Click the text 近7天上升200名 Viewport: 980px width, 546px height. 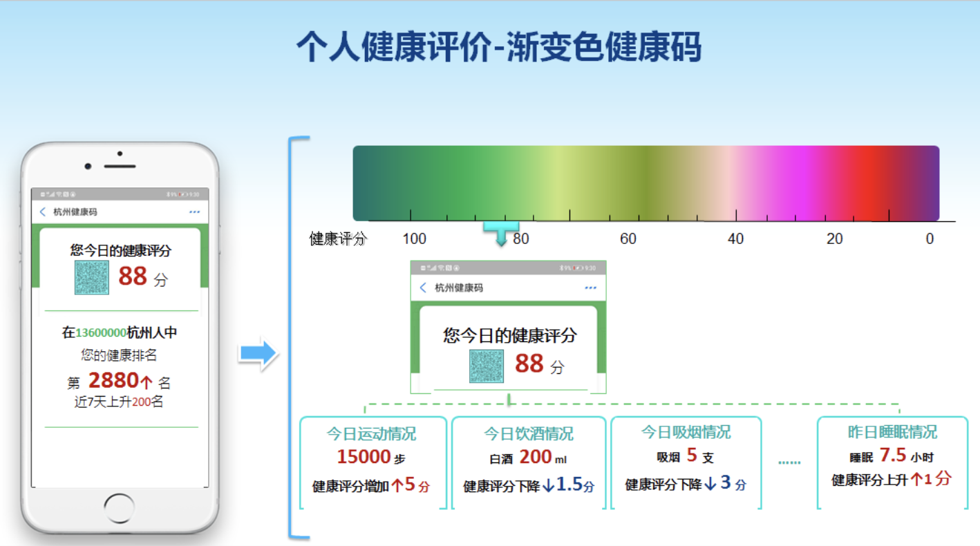coord(119,402)
